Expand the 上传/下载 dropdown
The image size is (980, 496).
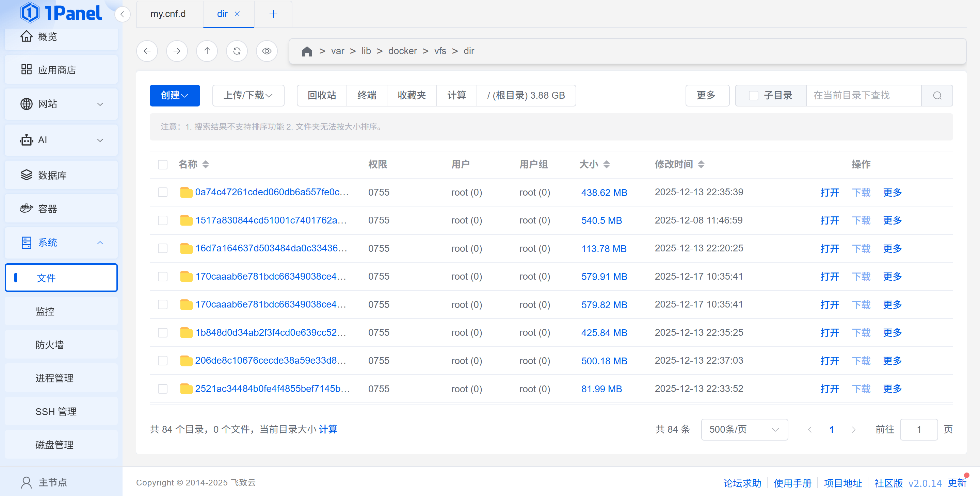[248, 95]
